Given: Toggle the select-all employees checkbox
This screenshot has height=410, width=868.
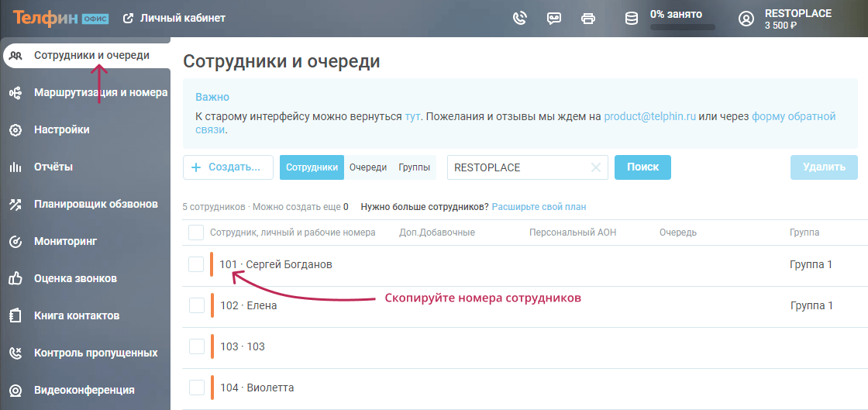Looking at the screenshot, I should [x=196, y=233].
